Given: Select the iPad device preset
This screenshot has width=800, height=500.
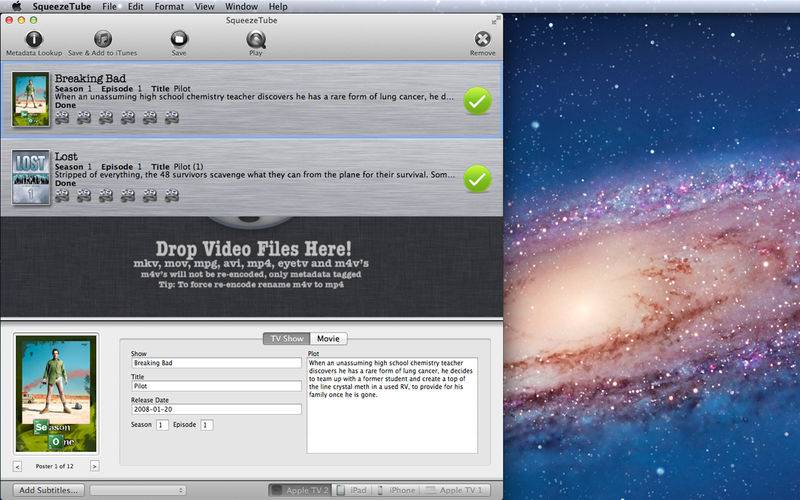Looking at the screenshot, I should pos(353,490).
